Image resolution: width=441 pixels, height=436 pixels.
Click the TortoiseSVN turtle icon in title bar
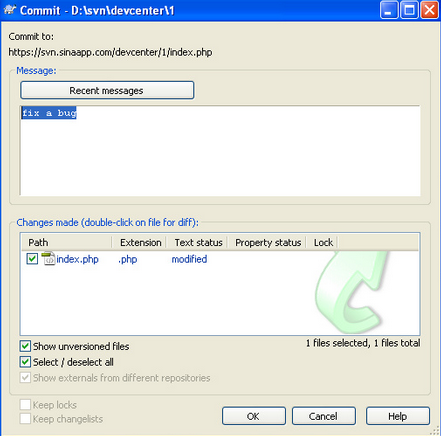click(x=10, y=10)
